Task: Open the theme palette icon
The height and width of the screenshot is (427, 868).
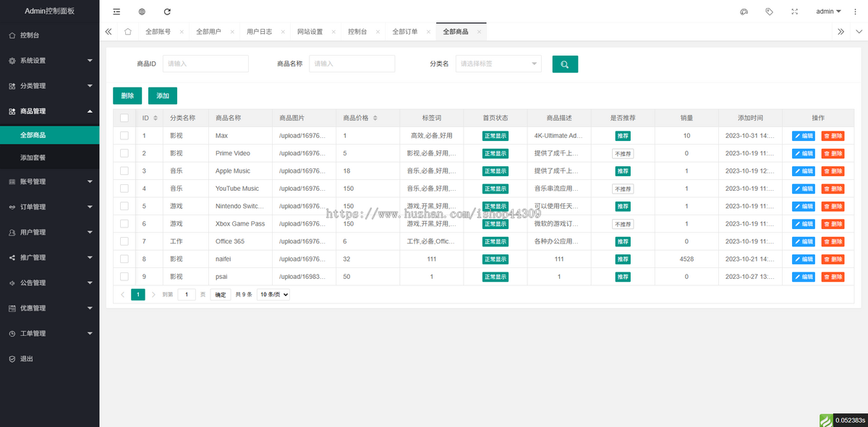Action: click(744, 12)
